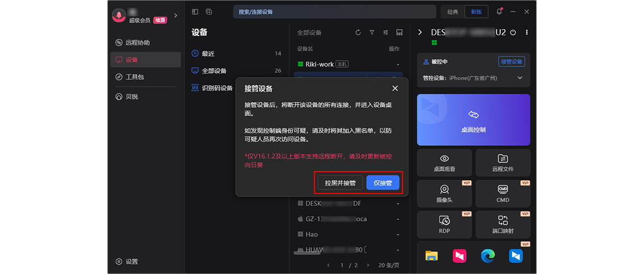Image resolution: width=644 pixels, height=274 pixels.
Task: Open 远程文件 remote files
Action: click(503, 162)
